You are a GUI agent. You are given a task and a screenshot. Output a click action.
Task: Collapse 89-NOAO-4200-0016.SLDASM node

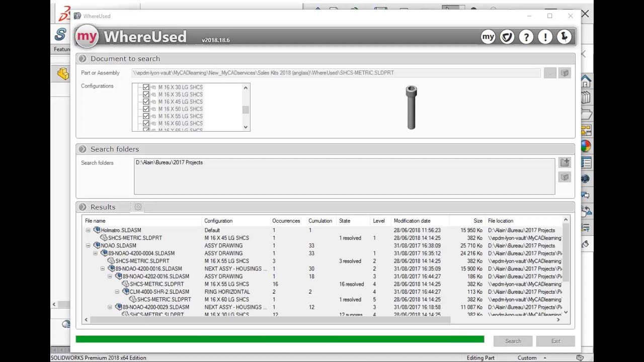tap(103, 269)
